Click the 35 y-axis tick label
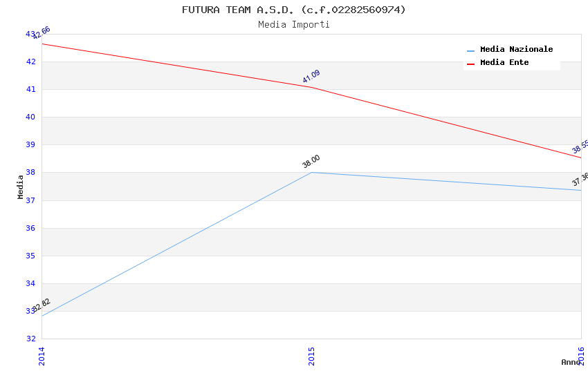The height and width of the screenshot is (380, 588). tap(30, 256)
